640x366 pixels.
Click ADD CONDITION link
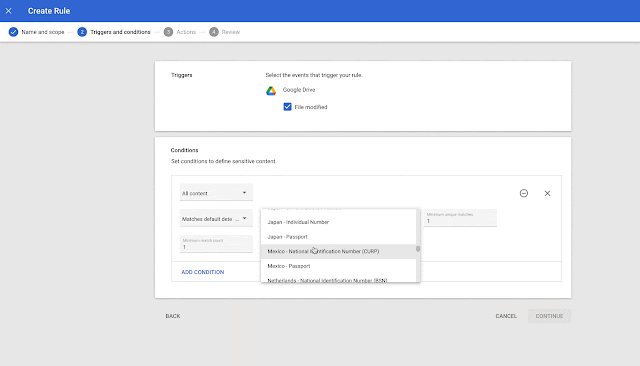pos(203,272)
